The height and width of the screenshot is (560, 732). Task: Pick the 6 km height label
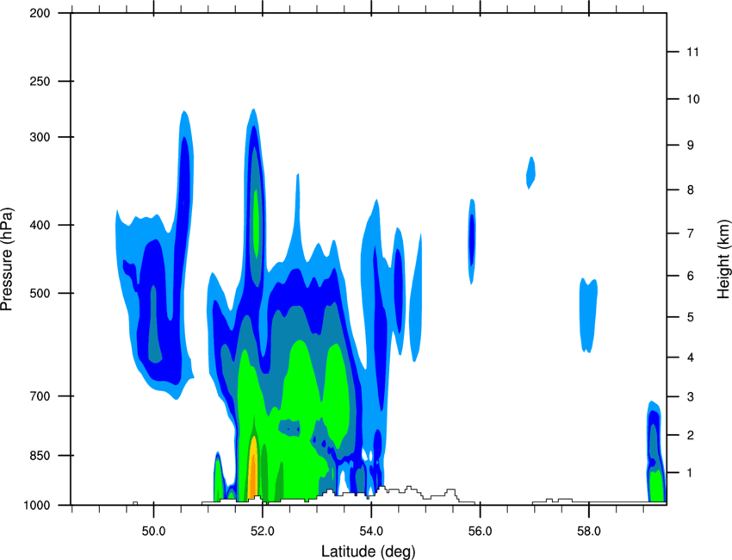point(690,276)
